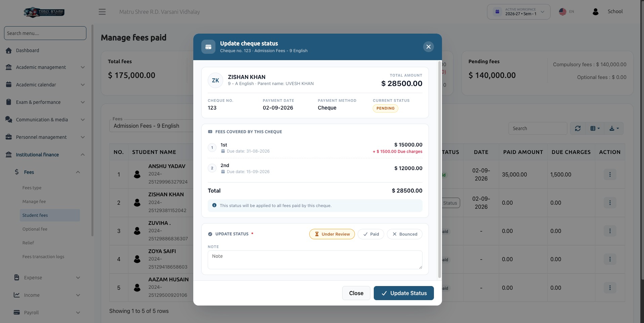644x323 pixels.
Task: Click the ZK avatar circle
Action: tap(215, 80)
